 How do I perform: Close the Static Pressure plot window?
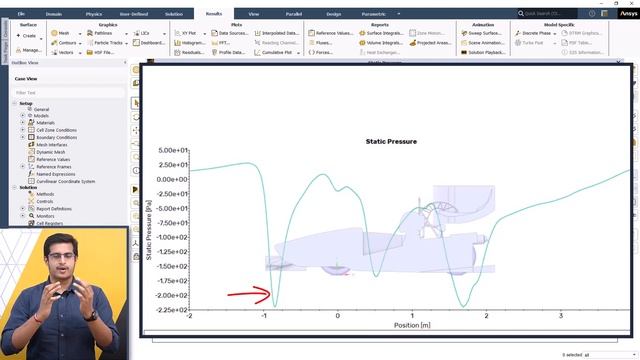(619, 62)
